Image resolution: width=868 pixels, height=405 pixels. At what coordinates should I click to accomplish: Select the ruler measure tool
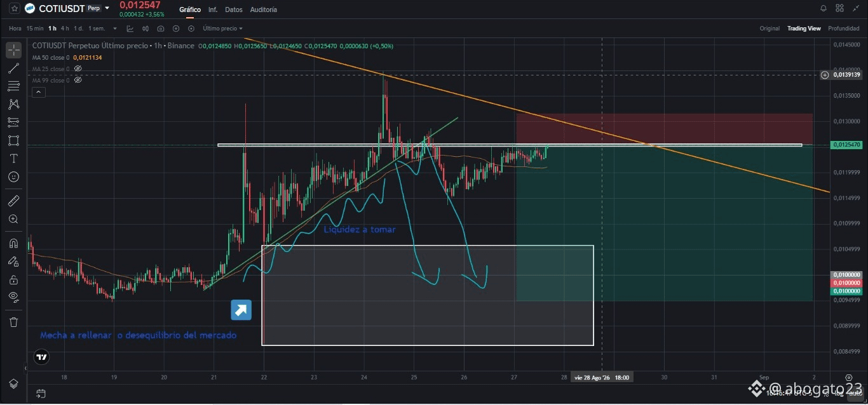(13, 201)
